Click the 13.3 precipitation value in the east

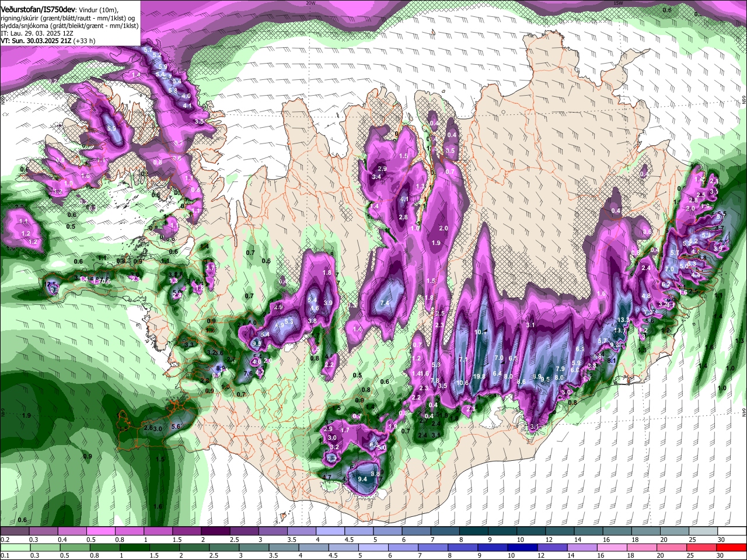623,320
